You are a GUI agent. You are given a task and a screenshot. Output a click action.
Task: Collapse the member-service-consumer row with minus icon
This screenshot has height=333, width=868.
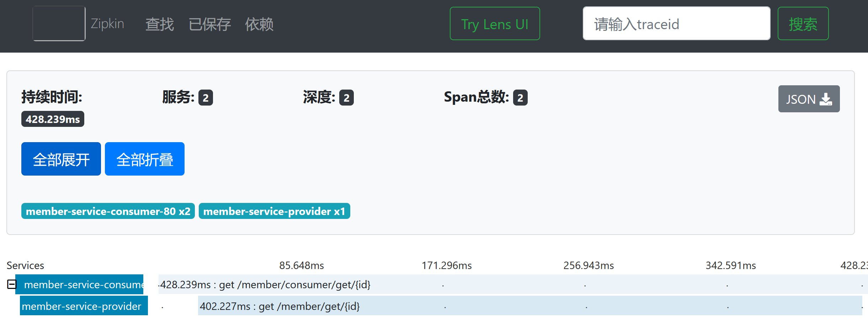12,284
